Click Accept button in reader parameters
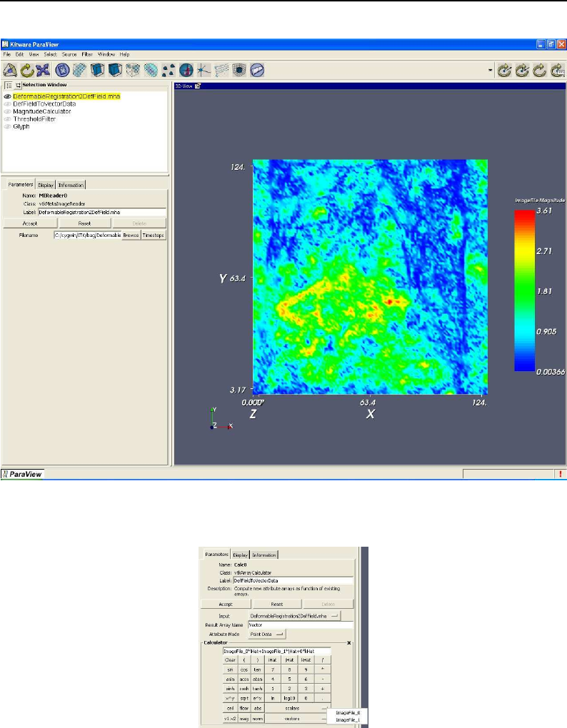This screenshot has width=567, height=728. click(30, 223)
